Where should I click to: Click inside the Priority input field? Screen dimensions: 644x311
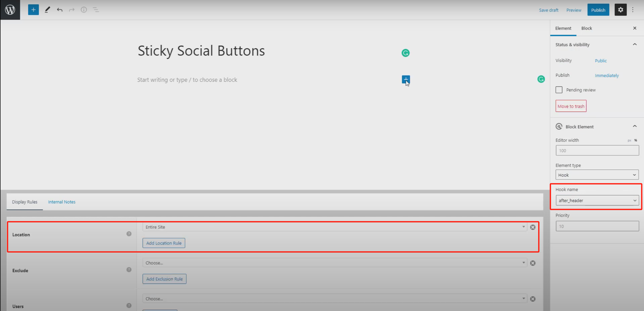(x=597, y=226)
